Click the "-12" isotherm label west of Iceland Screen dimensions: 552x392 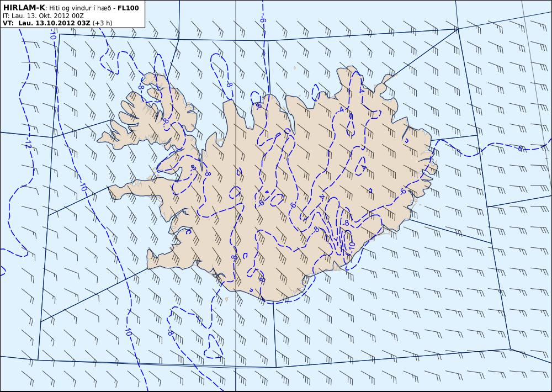click(28, 142)
